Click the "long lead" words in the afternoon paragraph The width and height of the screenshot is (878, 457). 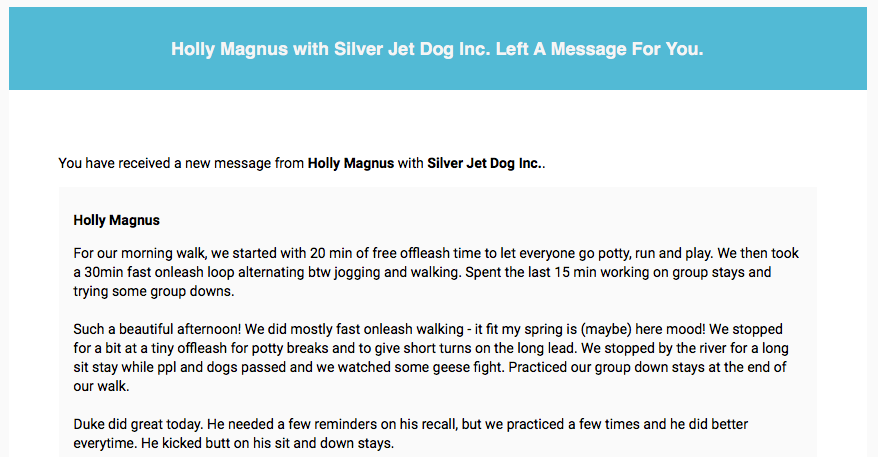[x=545, y=348]
